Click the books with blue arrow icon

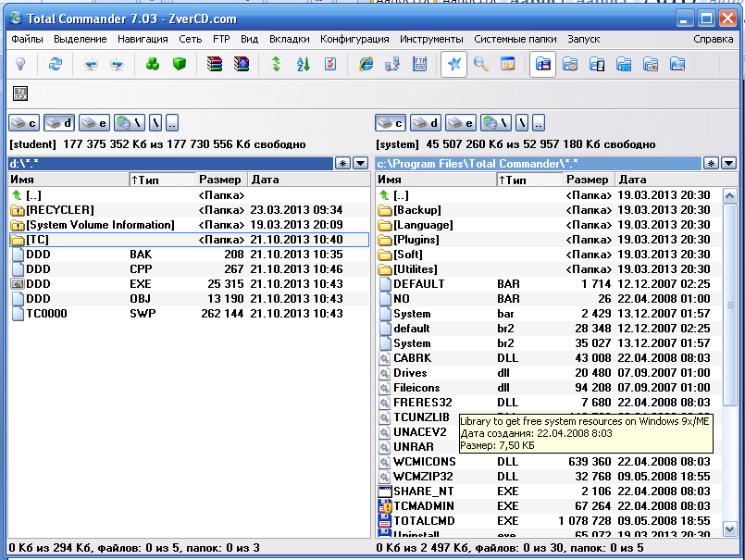coord(242,64)
